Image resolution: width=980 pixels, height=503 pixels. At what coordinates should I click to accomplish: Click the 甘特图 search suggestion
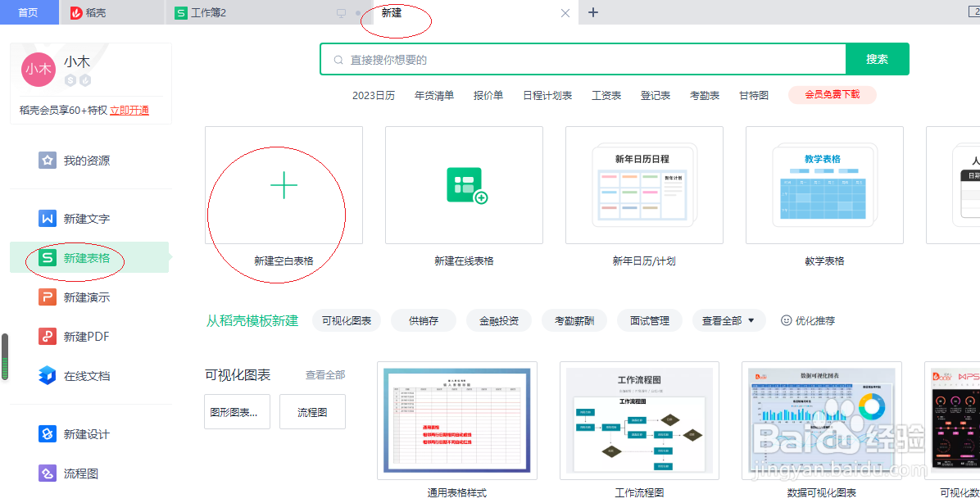(x=754, y=96)
